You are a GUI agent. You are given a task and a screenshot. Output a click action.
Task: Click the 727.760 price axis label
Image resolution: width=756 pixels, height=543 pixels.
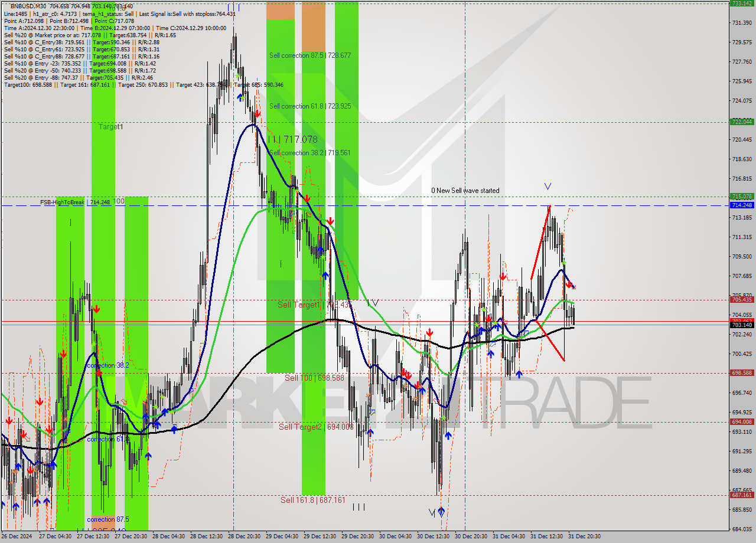pos(742,61)
